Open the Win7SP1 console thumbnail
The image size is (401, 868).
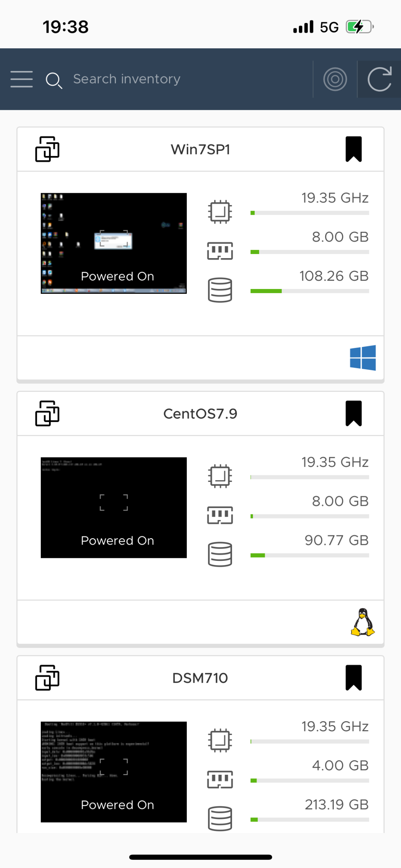(114, 243)
